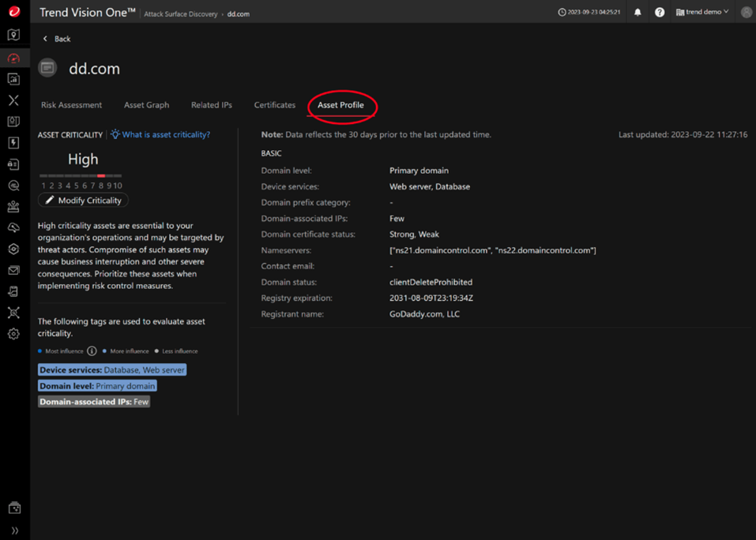The image size is (756, 540).
Task: Open the joystick-shaped sidebar icon
Action: coord(14,207)
